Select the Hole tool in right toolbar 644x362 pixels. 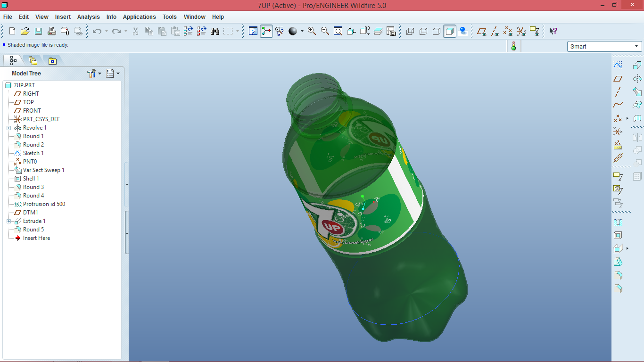(618, 222)
